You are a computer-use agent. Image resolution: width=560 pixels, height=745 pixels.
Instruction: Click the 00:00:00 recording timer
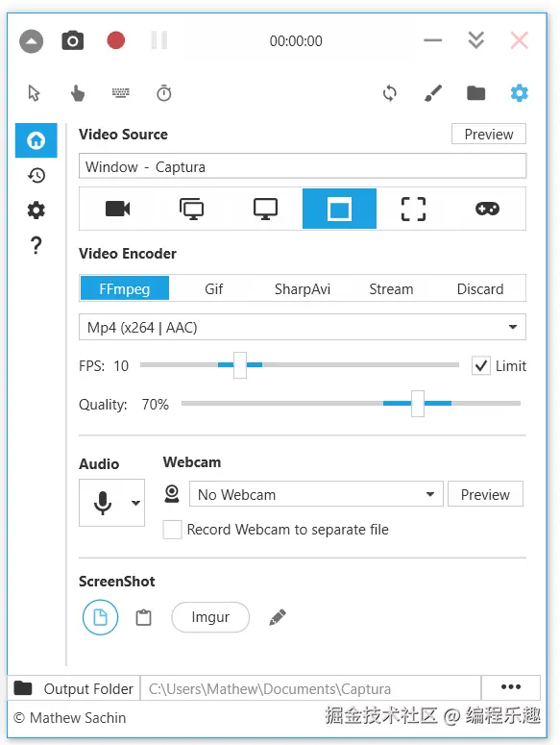[296, 41]
